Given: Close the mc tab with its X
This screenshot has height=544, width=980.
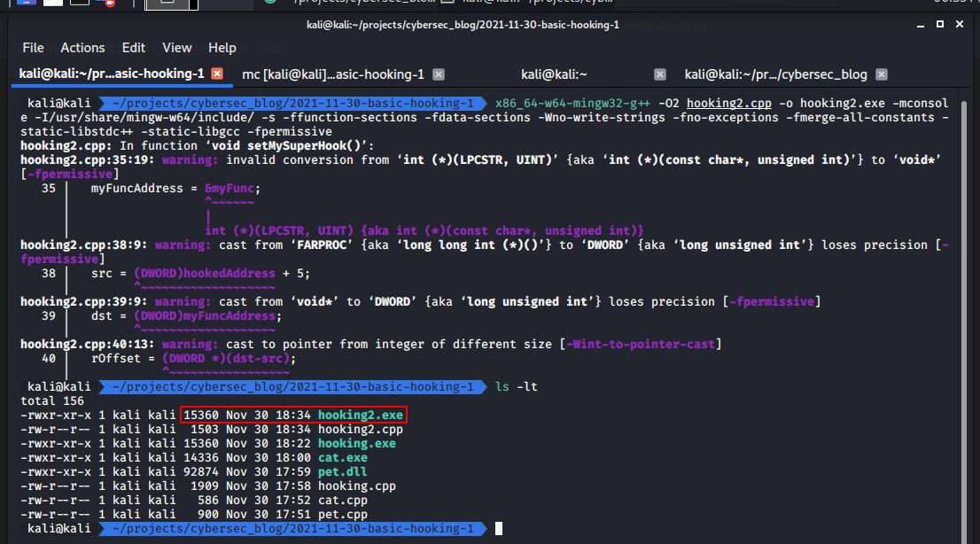Looking at the screenshot, I should [x=438, y=74].
